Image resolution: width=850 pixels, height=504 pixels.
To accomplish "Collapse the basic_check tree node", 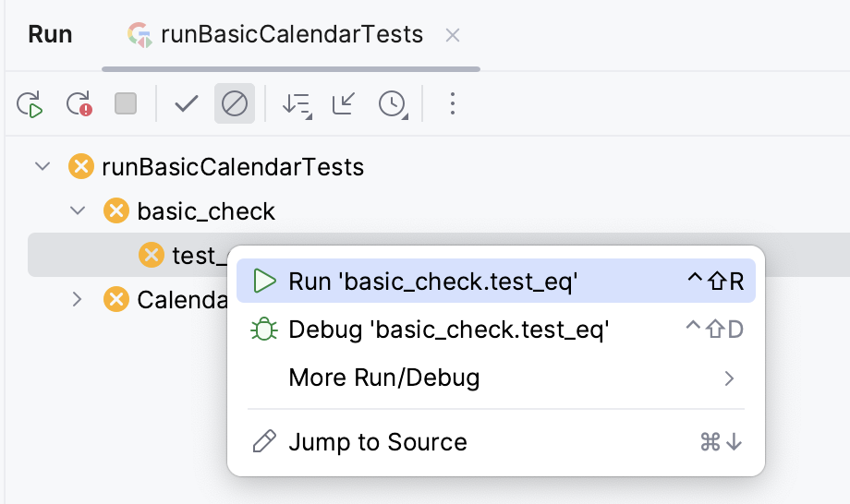I will point(78,211).
